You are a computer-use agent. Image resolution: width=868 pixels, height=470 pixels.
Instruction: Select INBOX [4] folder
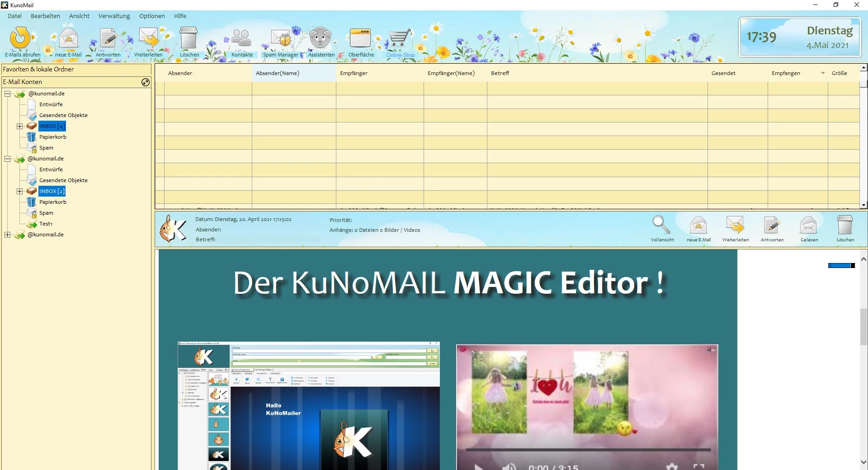[x=52, y=126]
